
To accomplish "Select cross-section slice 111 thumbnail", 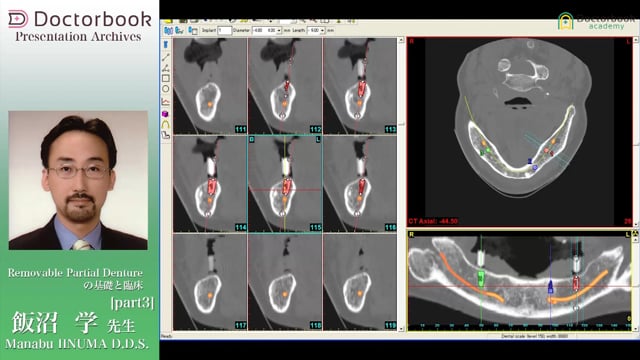I will [210, 86].
